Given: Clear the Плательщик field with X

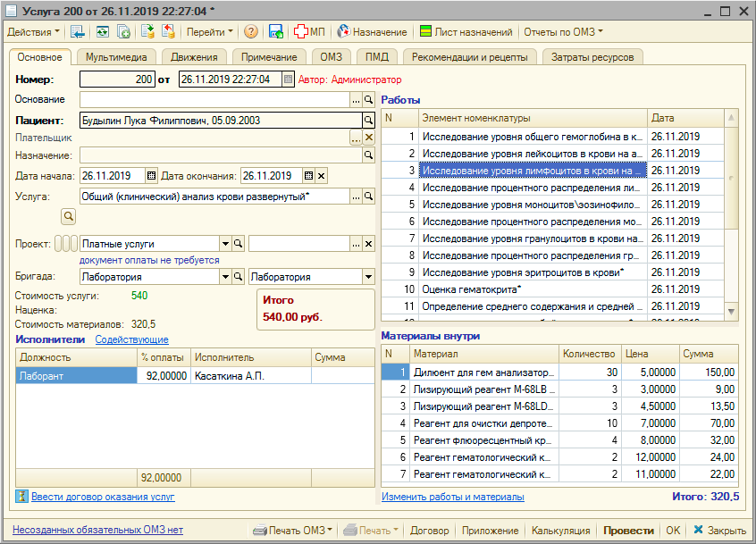Looking at the screenshot, I should click(368, 138).
